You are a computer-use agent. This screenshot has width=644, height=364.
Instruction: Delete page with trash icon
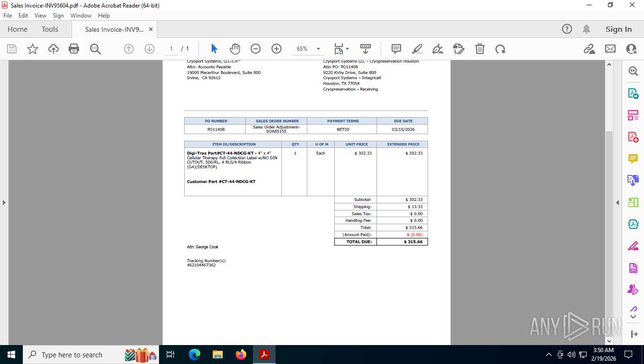pos(480,49)
